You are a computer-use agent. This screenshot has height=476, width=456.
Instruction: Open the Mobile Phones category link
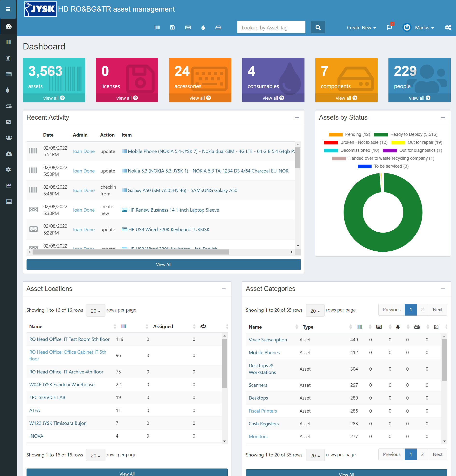[264, 352]
